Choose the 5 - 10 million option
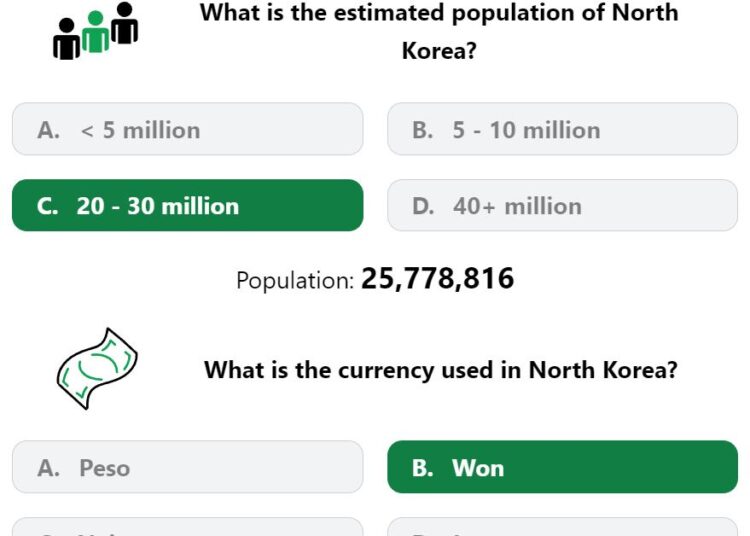This screenshot has width=750, height=536. pyautogui.click(x=562, y=129)
